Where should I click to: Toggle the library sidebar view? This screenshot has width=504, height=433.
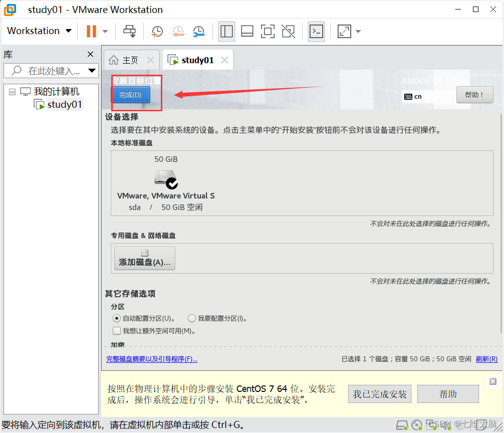point(226,31)
